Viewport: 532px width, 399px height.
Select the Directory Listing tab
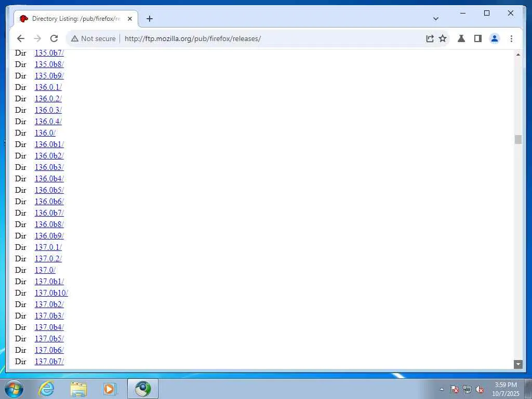(76, 19)
